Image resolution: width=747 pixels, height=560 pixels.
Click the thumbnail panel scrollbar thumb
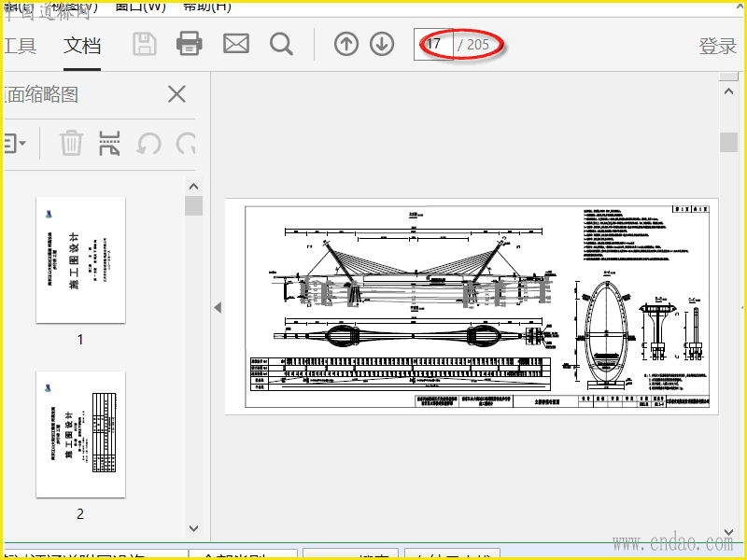click(x=193, y=205)
